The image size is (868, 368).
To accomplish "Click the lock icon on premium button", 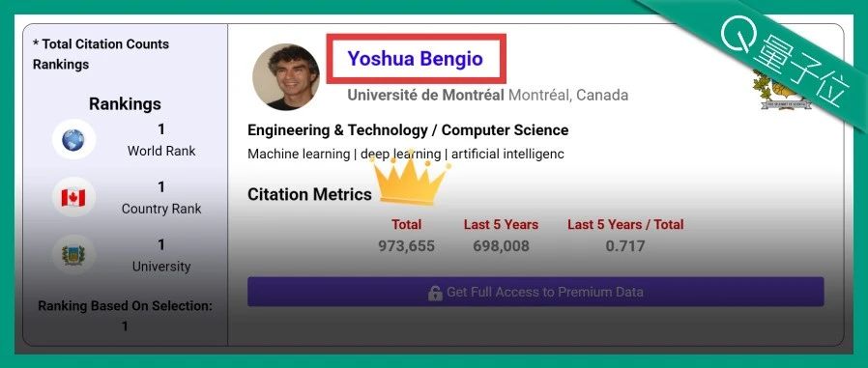I will 435,293.
